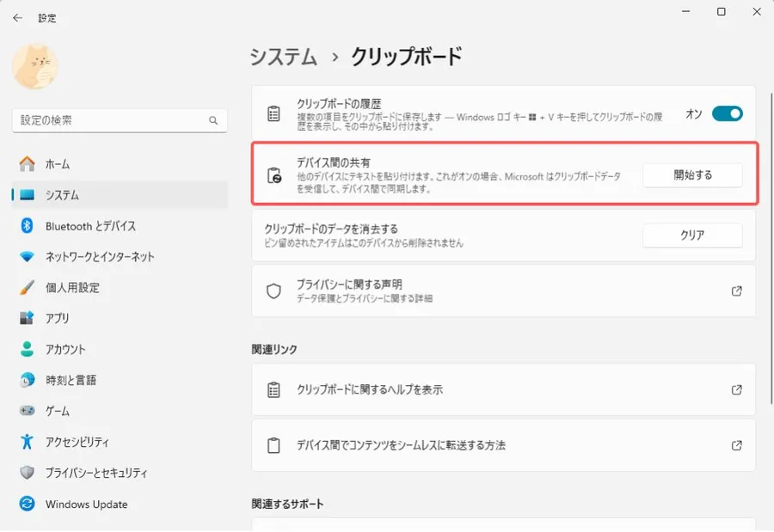Click external link icon for デバイス間でコンテンツをシームレスに転送する方法
Image resolution: width=774 pixels, height=532 pixels.
736,445
